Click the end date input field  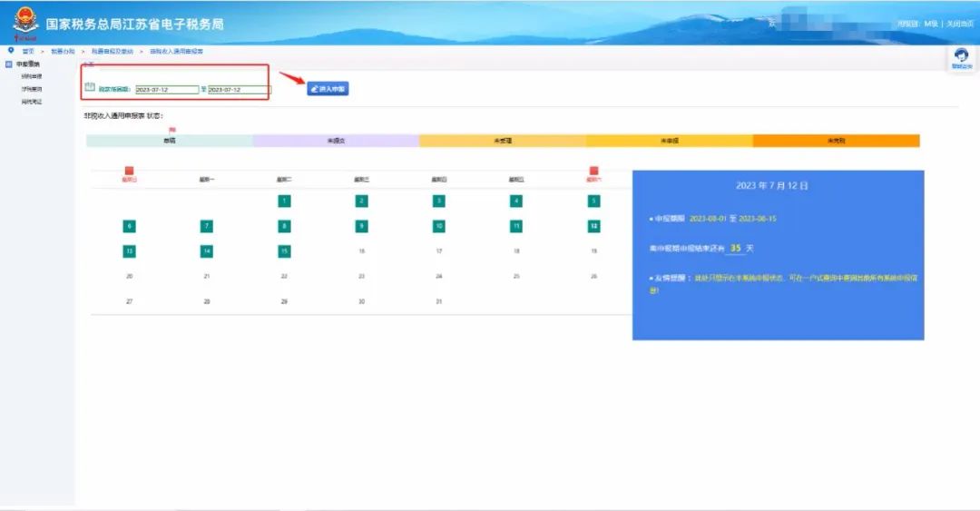[x=238, y=90]
